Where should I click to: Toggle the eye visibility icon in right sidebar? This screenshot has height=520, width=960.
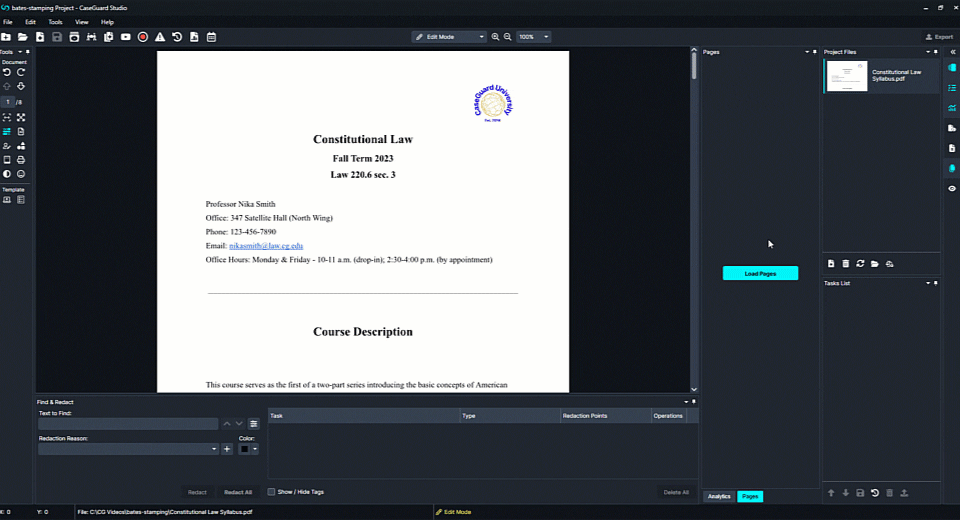[x=952, y=189]
